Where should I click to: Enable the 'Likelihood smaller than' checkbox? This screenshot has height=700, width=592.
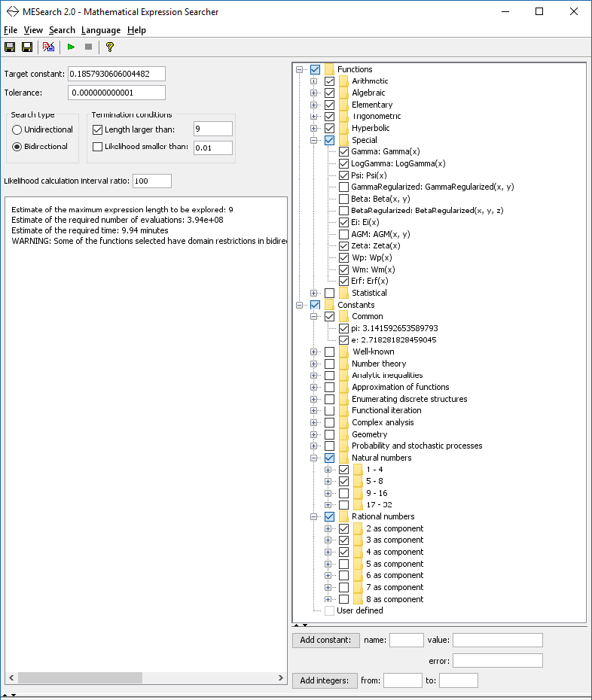pyautogui.click(x=97, y=147)
